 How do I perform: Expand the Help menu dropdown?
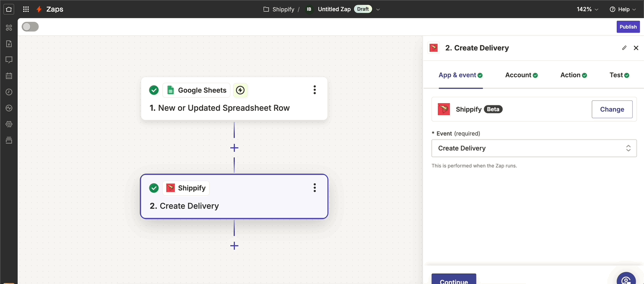[x=623, y=9]
